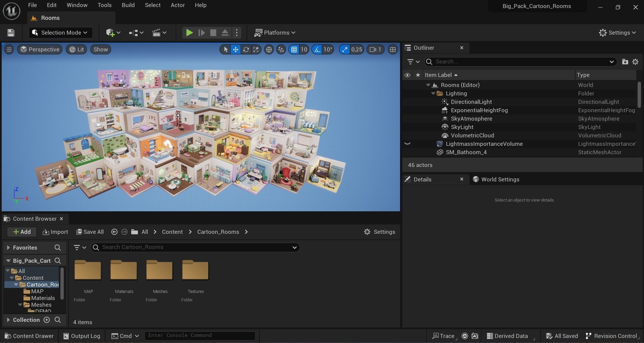
Task: Open the Platforms dropdown
Action: click(275, 33)
